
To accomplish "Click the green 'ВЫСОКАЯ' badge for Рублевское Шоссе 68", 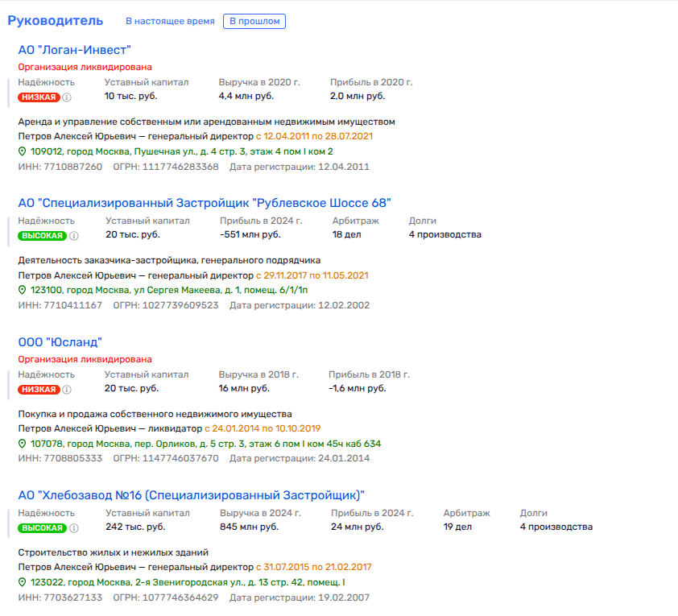I will [x=42, y=236].
